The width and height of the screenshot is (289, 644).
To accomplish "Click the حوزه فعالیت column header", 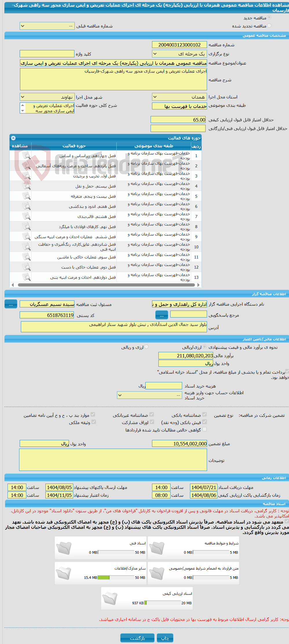I will 74,146.
